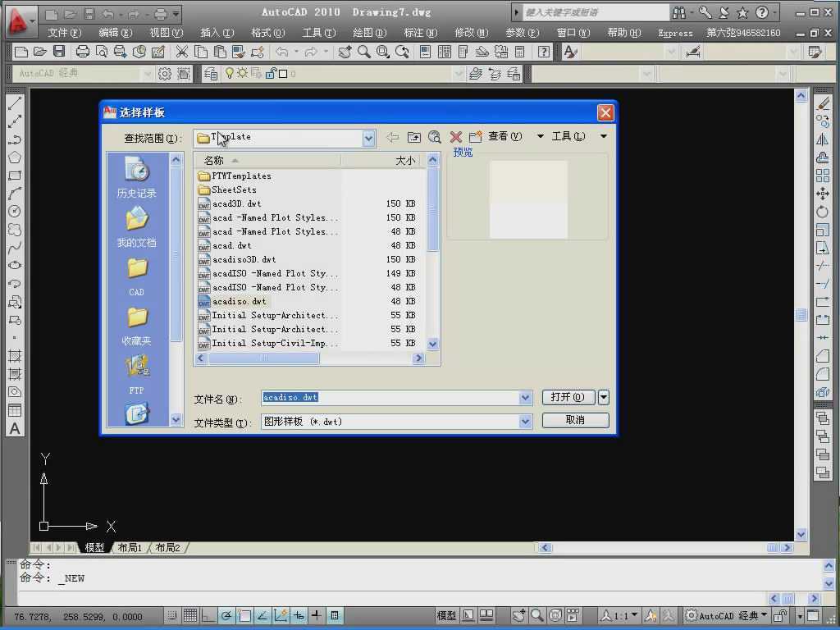
Task: Click Search the Web icon in dialog
Action: [x=435, y=137]
